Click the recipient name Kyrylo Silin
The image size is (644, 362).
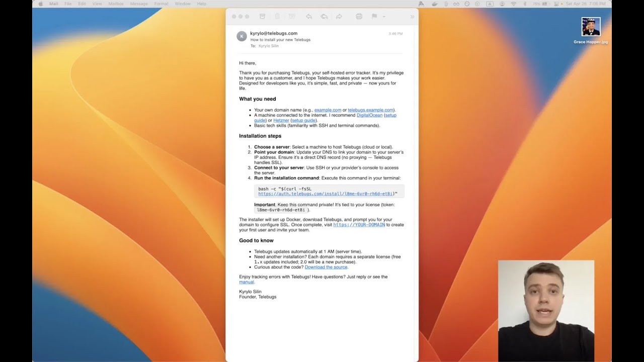click(269, 46)
